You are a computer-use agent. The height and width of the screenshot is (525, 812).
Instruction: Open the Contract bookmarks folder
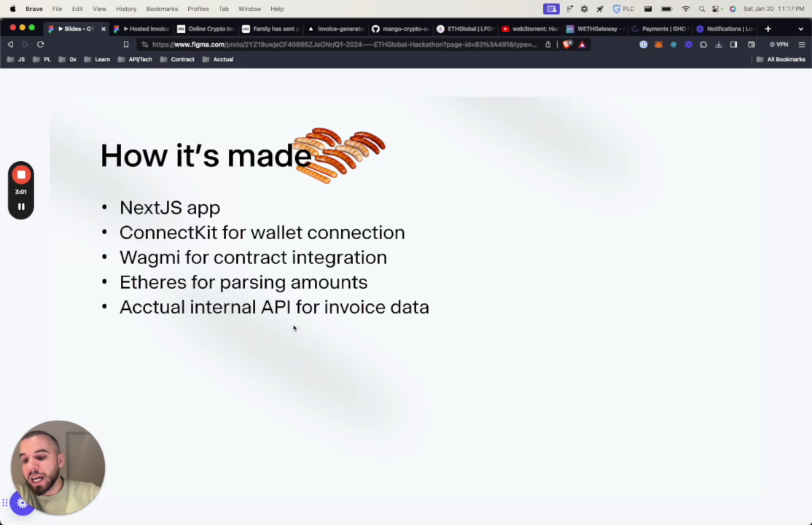177,60
